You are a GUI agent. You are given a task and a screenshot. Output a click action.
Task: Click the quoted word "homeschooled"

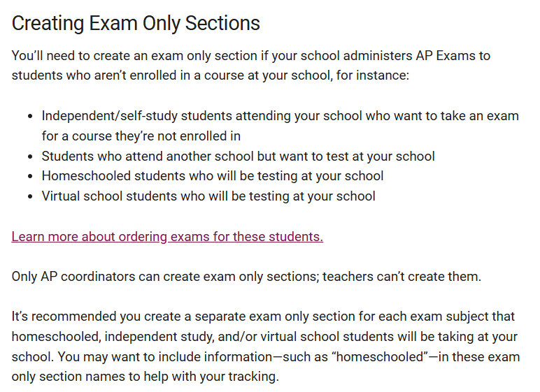pos(380,357)
